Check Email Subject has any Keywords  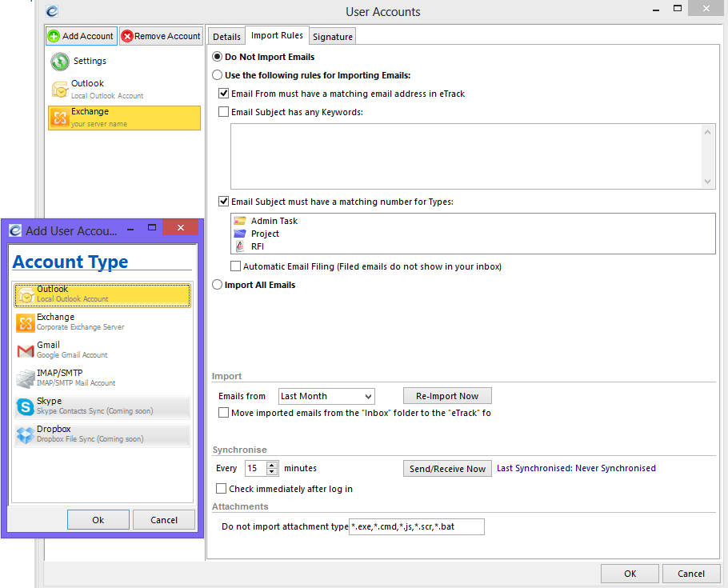point(224,111)
